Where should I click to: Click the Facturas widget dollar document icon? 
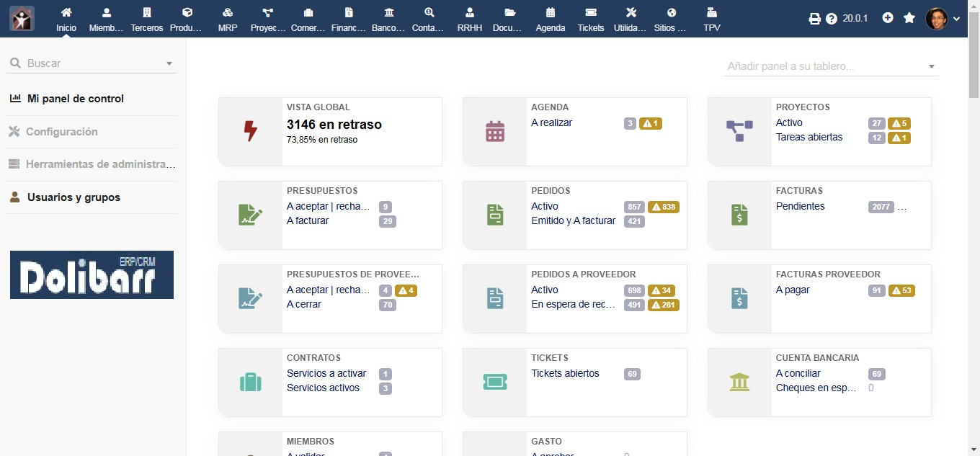[x=739, y=215]
